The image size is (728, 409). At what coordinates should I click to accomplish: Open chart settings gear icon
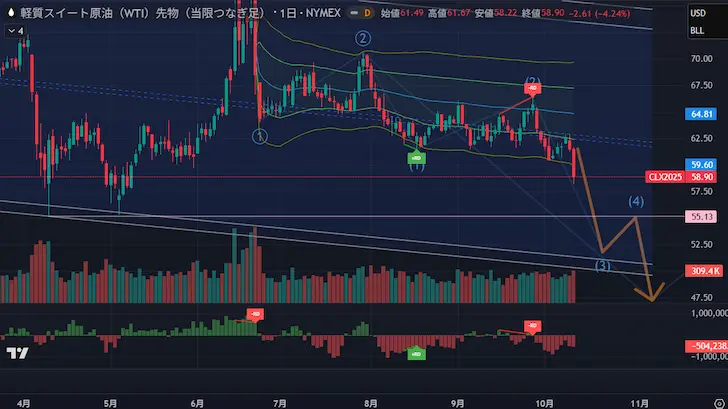tap(719, 403)
